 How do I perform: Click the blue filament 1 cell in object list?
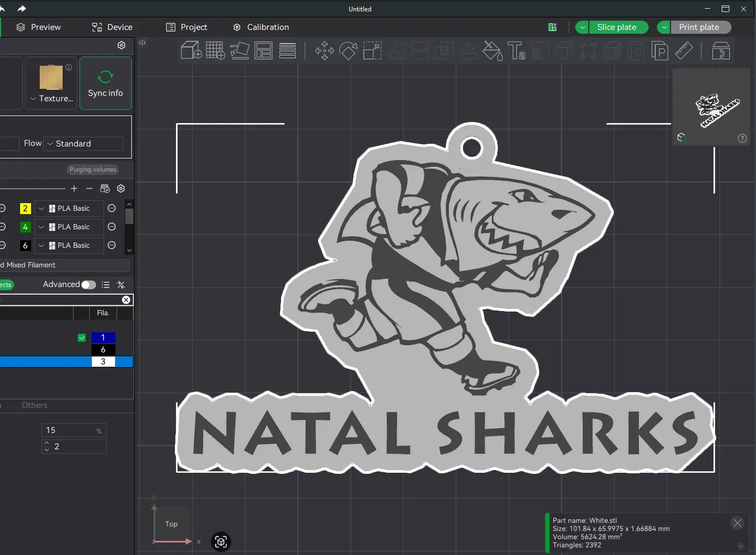pyautogui.click(x=103, y=338)
